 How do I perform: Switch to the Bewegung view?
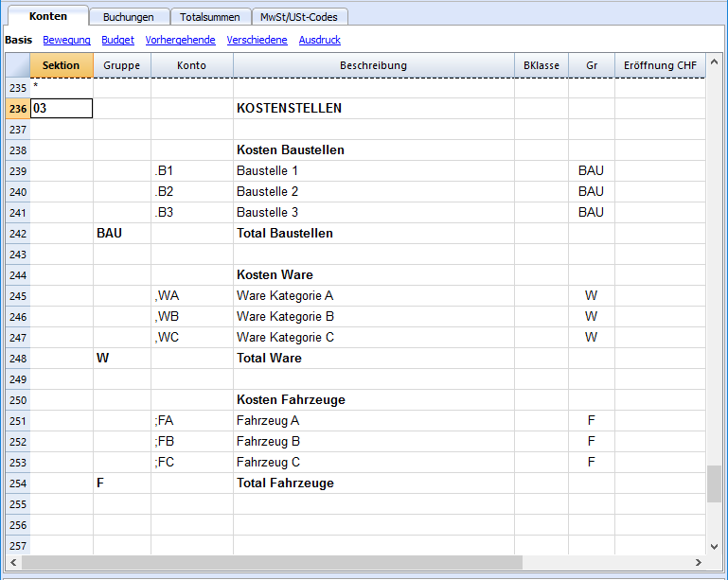pos(66,40)
